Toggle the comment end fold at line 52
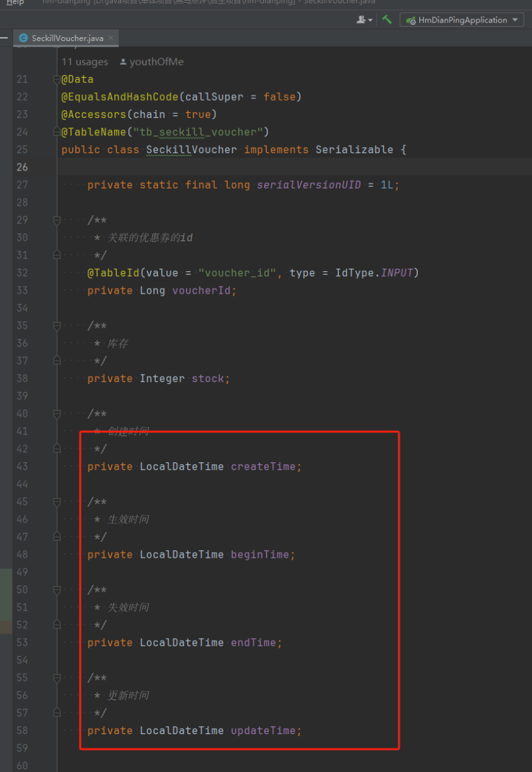Screen dimensions: 532x772 tap(56, 625)
